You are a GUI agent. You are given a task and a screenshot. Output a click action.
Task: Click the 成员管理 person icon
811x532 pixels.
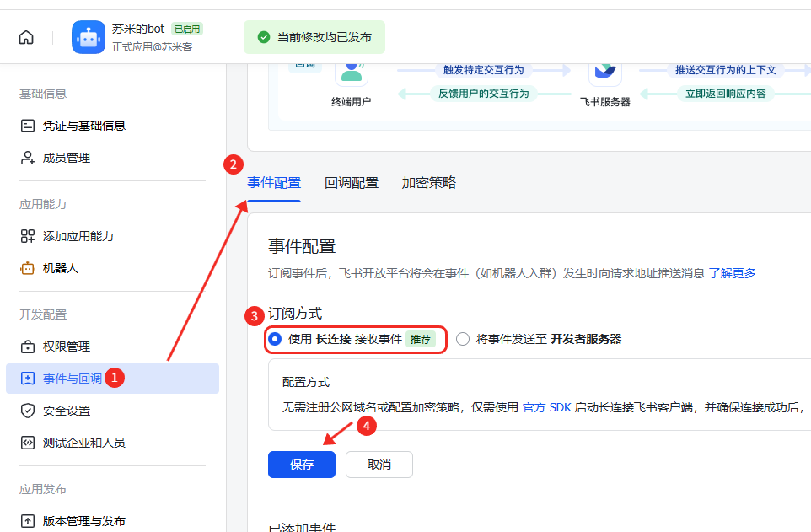(28, 158)
